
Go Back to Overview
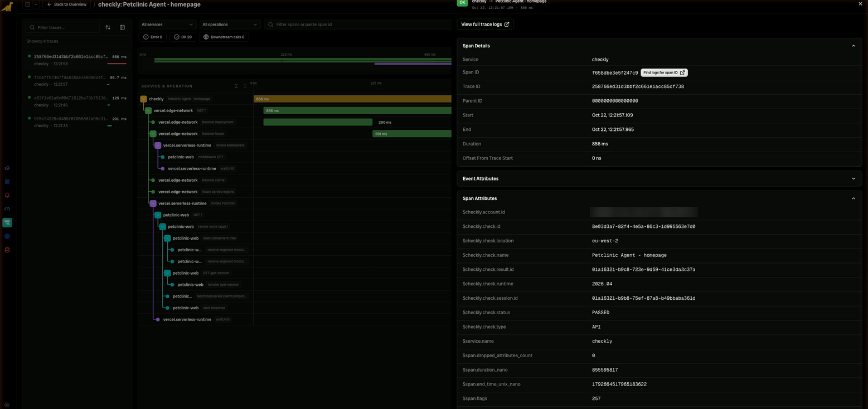click(67, 4)
